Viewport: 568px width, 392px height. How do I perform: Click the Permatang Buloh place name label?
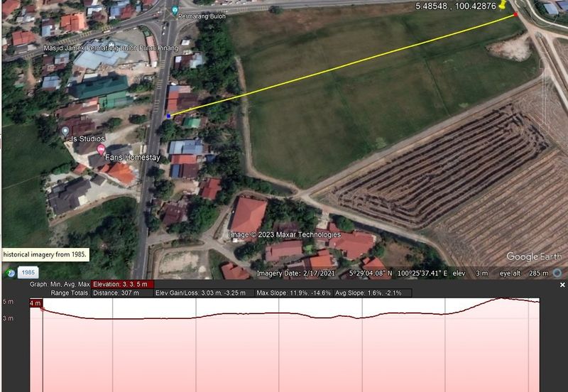[202, 16]
